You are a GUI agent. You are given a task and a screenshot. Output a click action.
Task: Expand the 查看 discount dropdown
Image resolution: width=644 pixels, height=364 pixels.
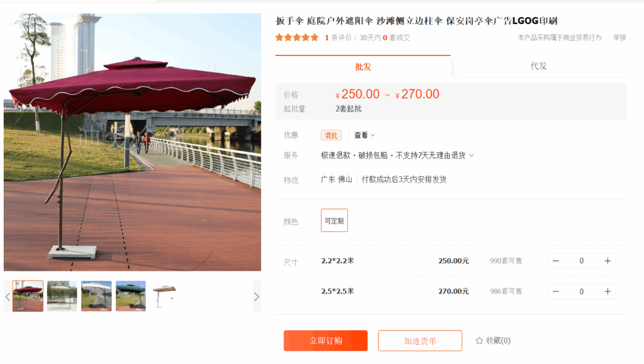coord(364,135)
